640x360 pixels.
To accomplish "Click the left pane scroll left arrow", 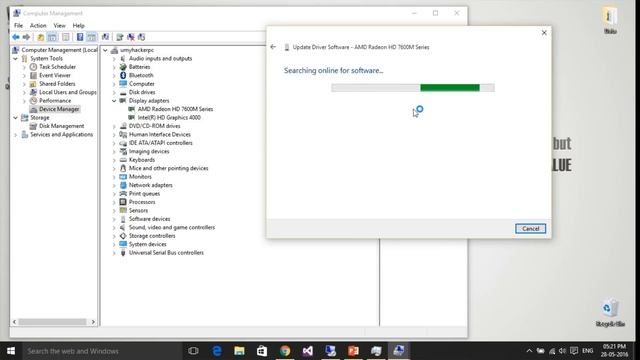I will (x=15, y=322).
